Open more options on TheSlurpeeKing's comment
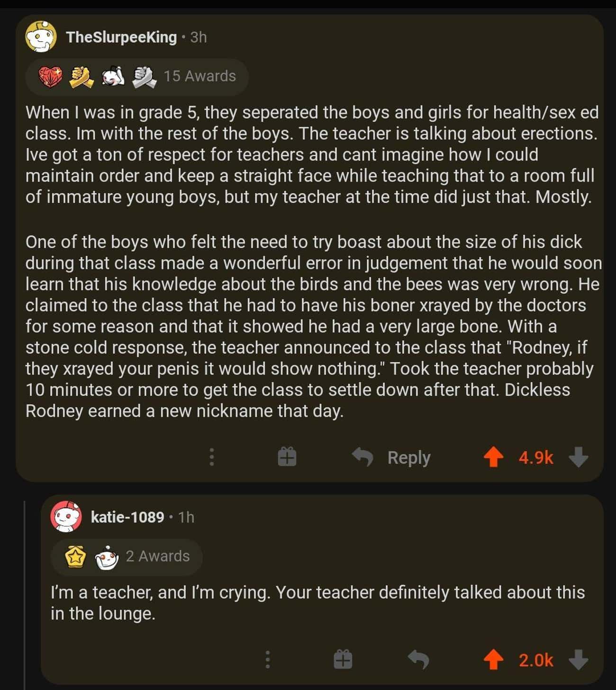 (x=211, y=457)
